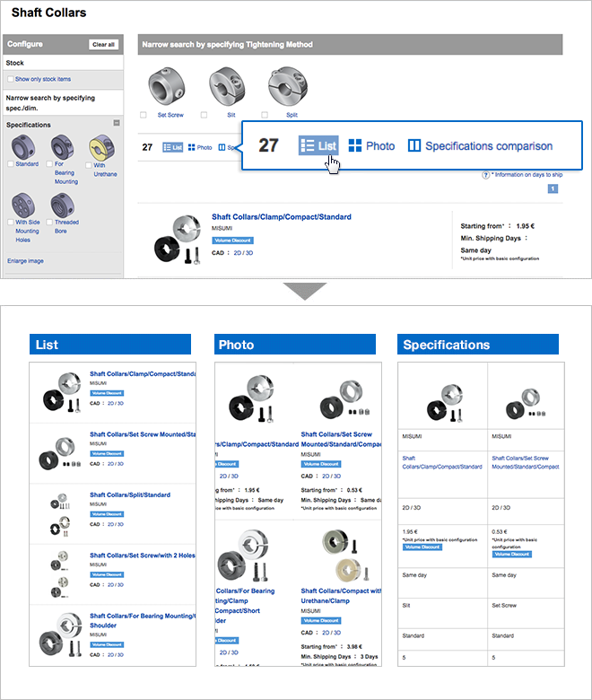Open Shaft Collars/For Bearing Mounting Shoulder link
Image resolution: width=592 pixels, height=700 pixels.
tap(143, 620)
